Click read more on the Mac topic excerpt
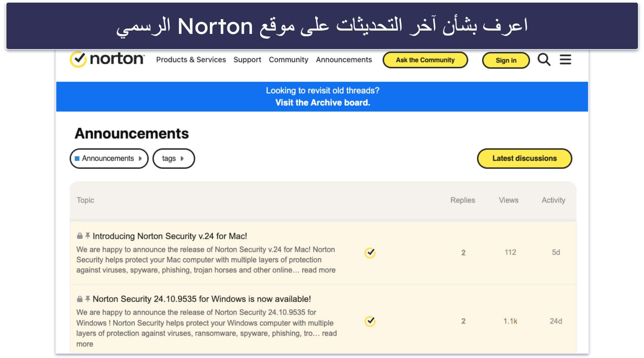The image size is (644, 358). pyautogui.click(x=318, y=270)
